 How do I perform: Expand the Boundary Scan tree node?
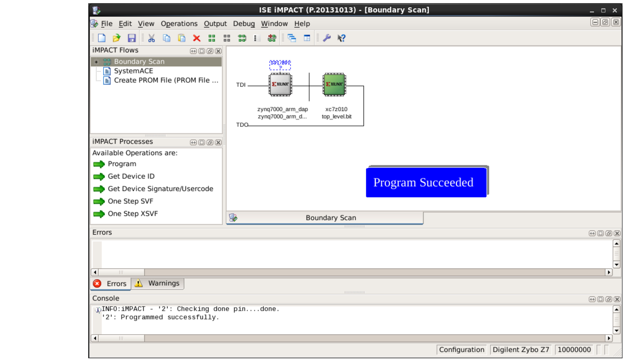click(x=96, y=62)
